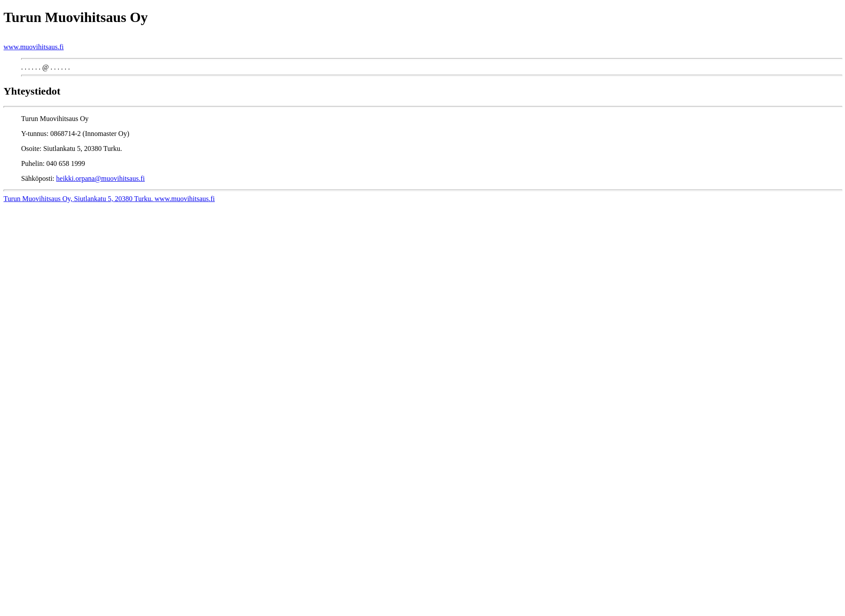Image resolution: width=845 pixels, height=616 pixels.
Task: Open the footer link with Siutlankatu 5 address
Action: (x=109, y=199)
